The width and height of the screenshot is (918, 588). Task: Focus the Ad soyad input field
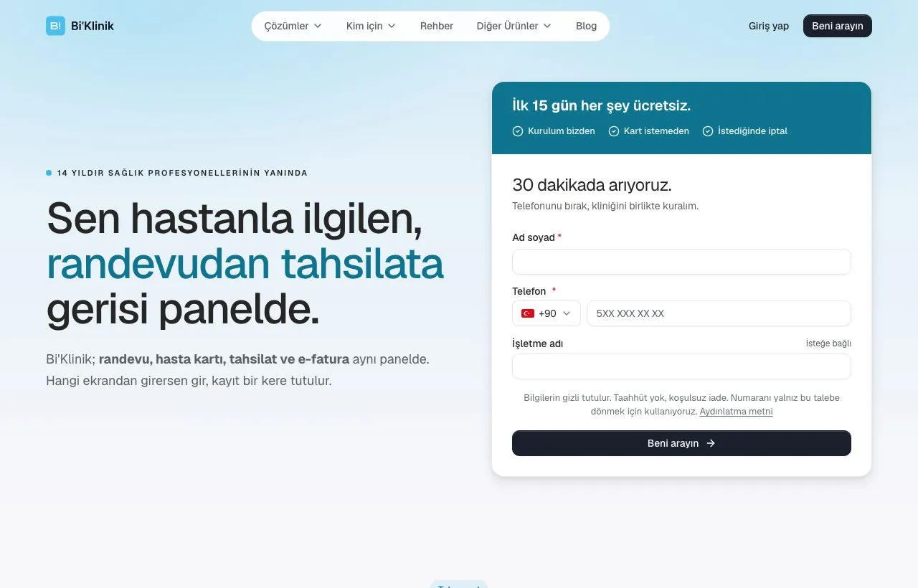click(681, 262)
